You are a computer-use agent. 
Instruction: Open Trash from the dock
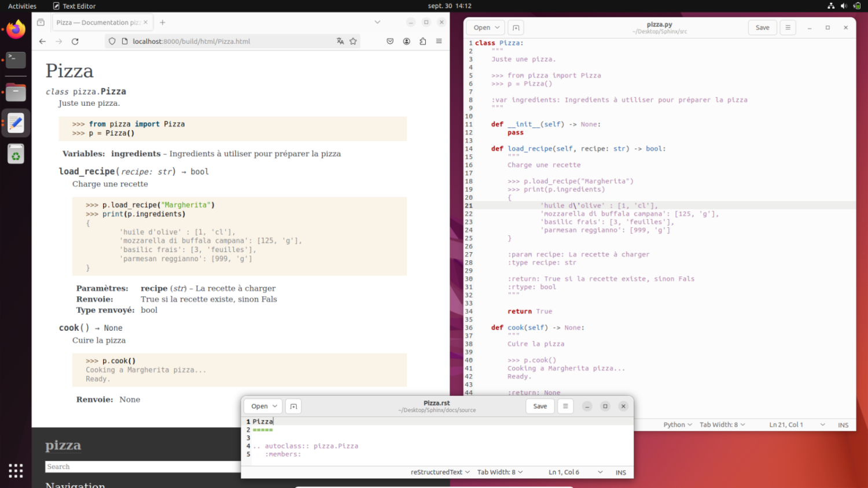click(16, 154)
